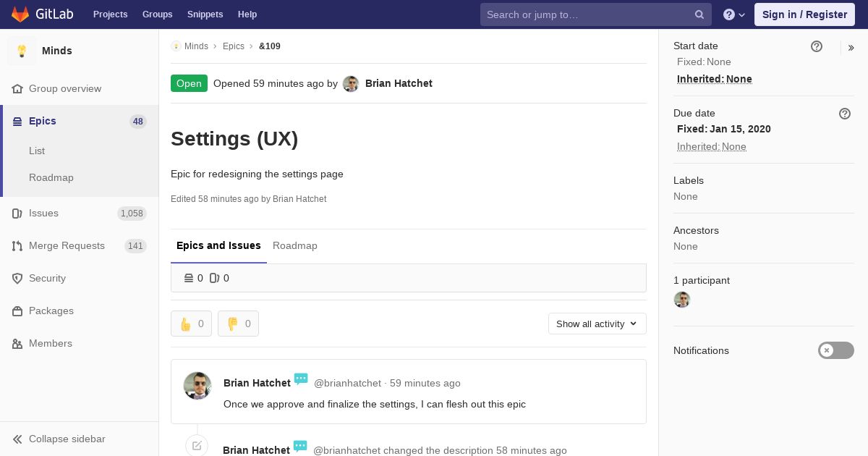This screenshot has width=868, height=456.
Task: Click the collapse sidebar double-chevron icon
Action: pos(17,439)
